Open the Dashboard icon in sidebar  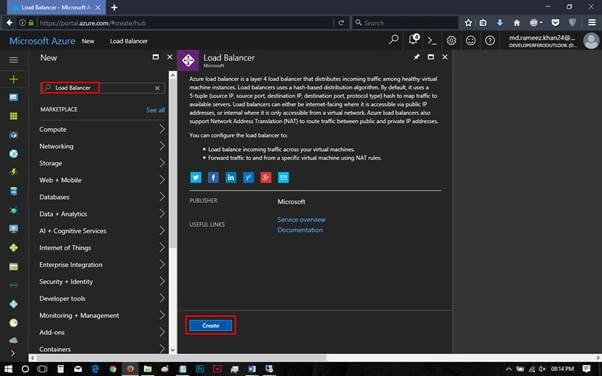click(x=13, y=98)
